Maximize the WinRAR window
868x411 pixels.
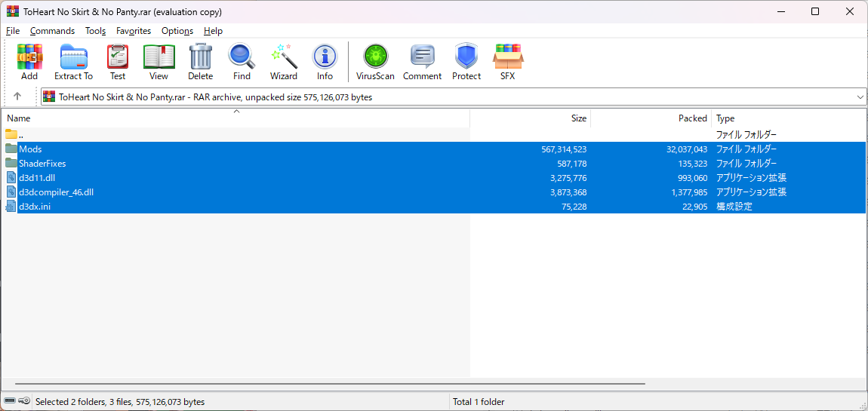point(815,11)
